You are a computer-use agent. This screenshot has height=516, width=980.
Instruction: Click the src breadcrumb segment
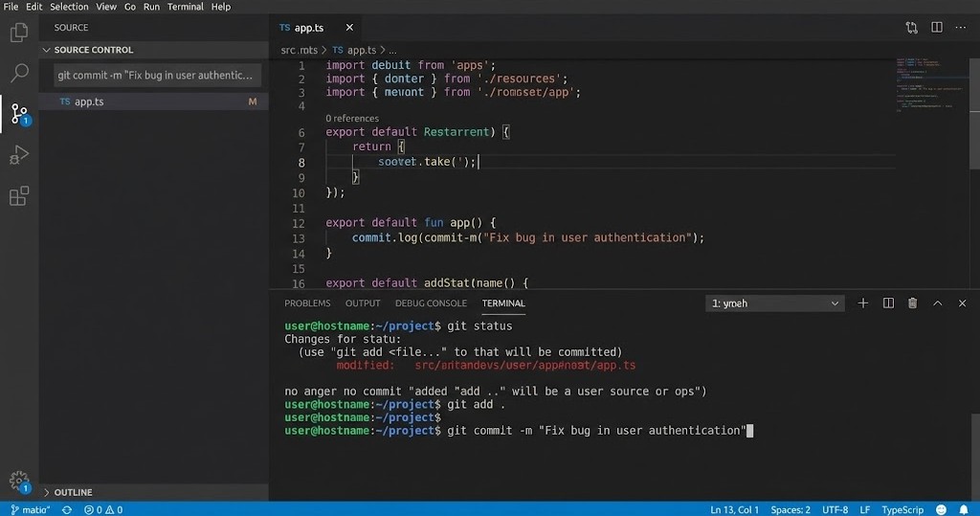[x=299, y=50]
